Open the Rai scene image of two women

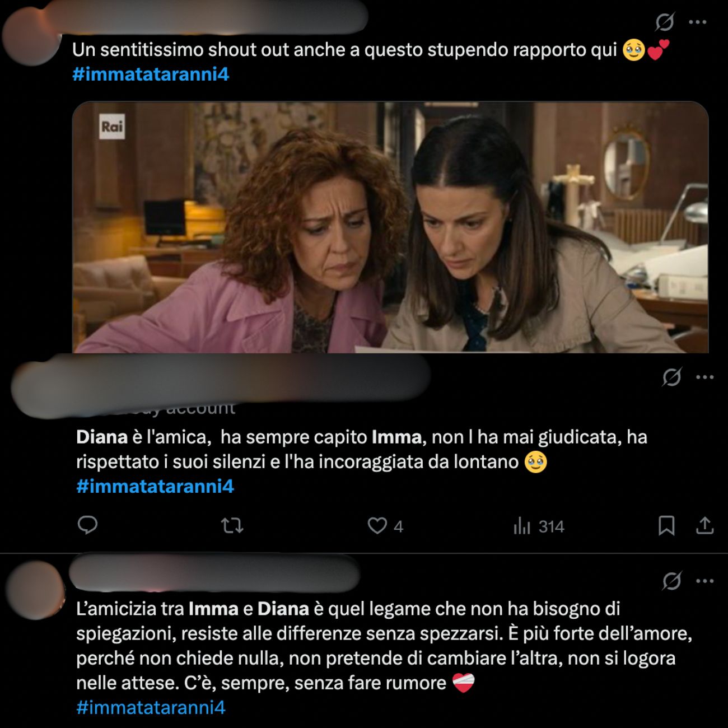[390, 227]
